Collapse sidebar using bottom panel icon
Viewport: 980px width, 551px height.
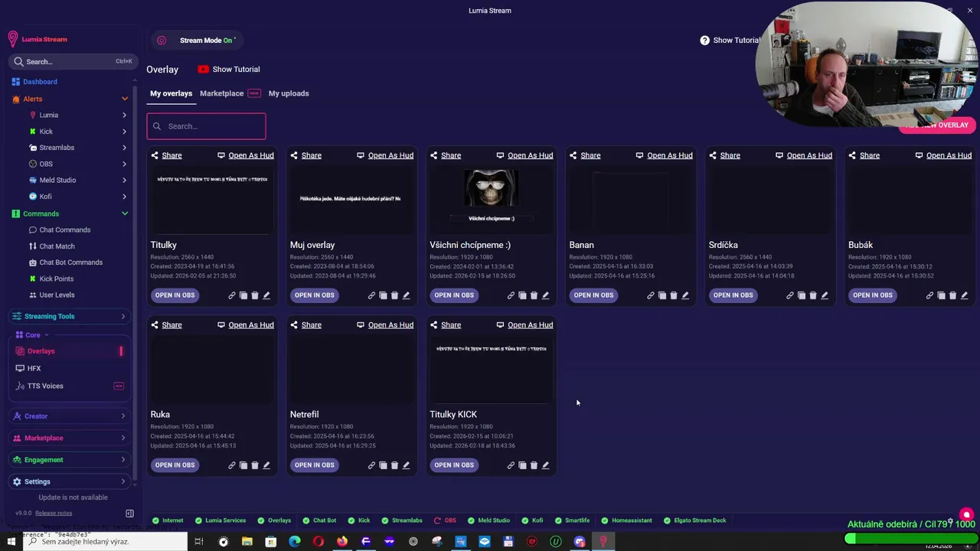129,513
